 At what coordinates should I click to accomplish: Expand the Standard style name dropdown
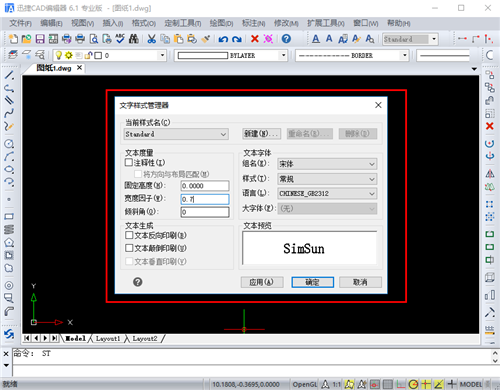tap(176, 134)
